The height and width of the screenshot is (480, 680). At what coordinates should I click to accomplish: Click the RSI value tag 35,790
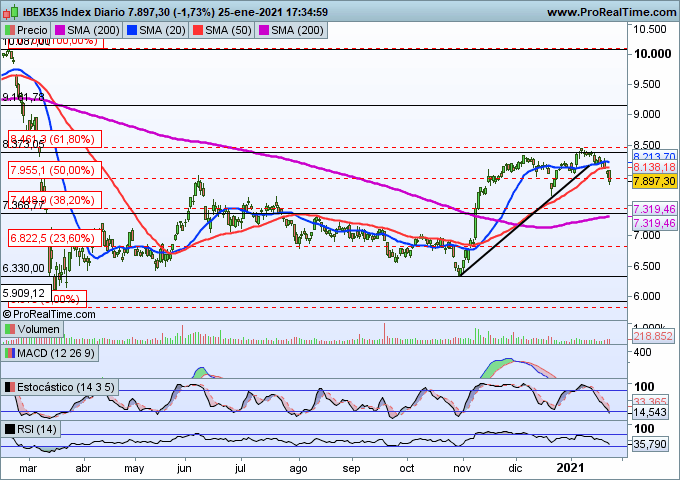(x=650, y=444)
